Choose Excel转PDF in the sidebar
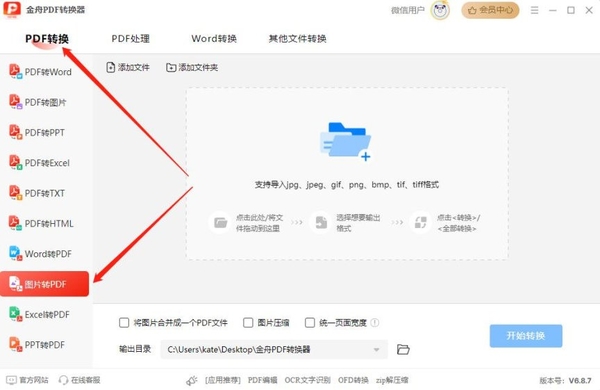Screen dimensions: 600x390 coord(39,314)
